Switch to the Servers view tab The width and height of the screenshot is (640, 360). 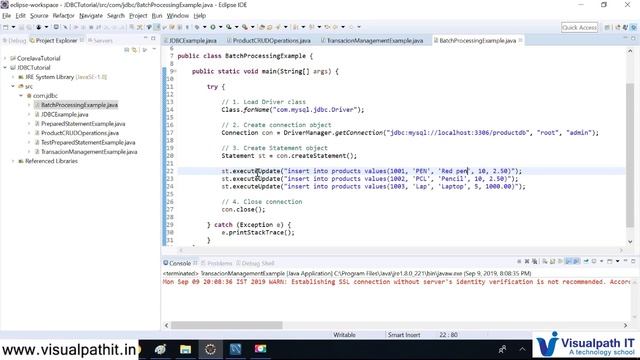point(100,40)
